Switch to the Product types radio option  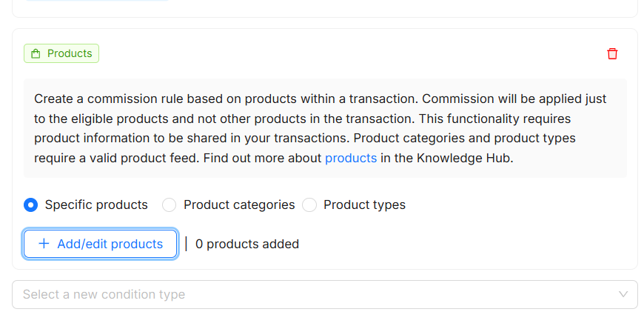click(309, 205)
